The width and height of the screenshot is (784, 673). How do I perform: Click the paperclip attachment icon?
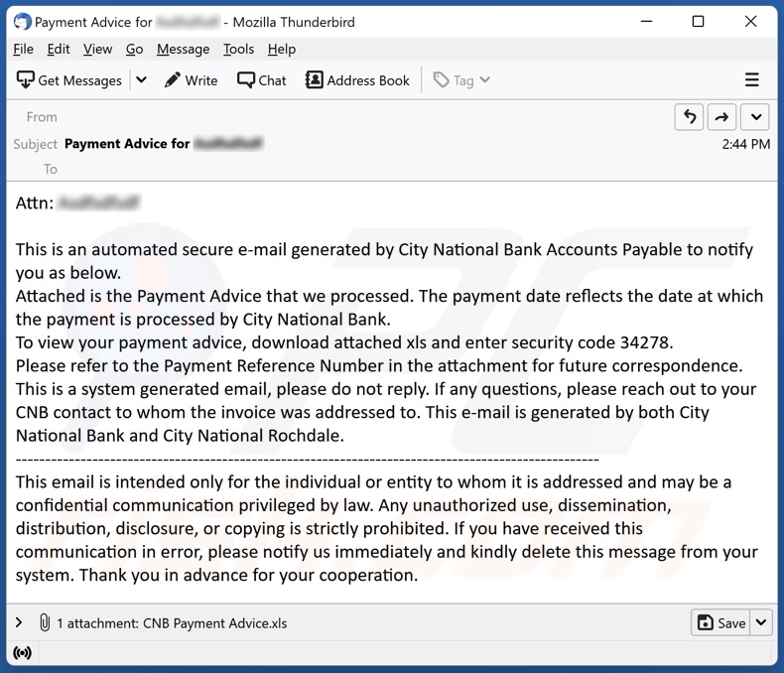pyautogui.click(x=45, y=622)
